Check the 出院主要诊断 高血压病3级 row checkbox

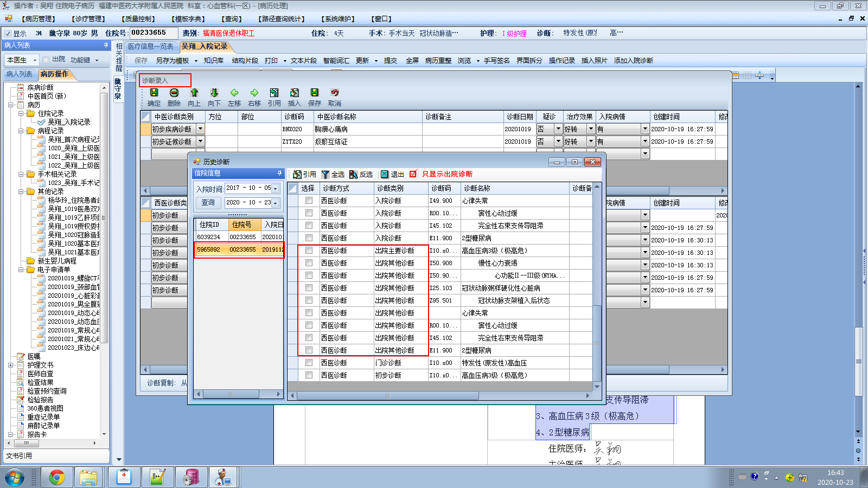point(309,251)
